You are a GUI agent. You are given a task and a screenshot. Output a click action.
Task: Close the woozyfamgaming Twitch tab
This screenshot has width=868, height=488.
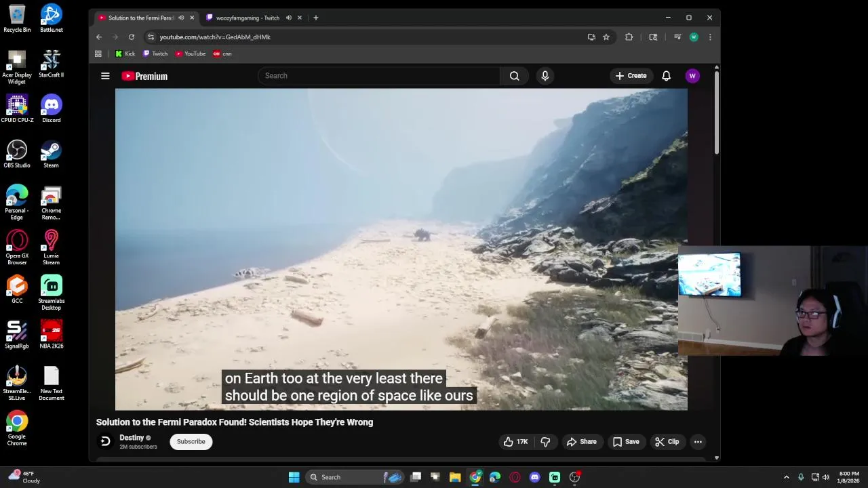(x=299, y=18)
